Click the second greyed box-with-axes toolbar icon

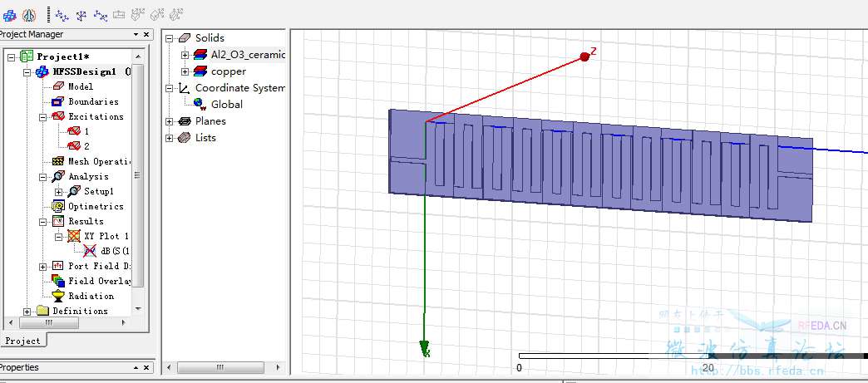pos(158,15)
